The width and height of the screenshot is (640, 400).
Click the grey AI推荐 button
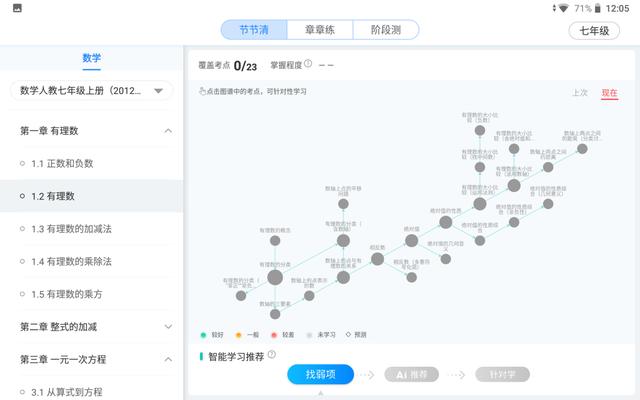point(411,374)
